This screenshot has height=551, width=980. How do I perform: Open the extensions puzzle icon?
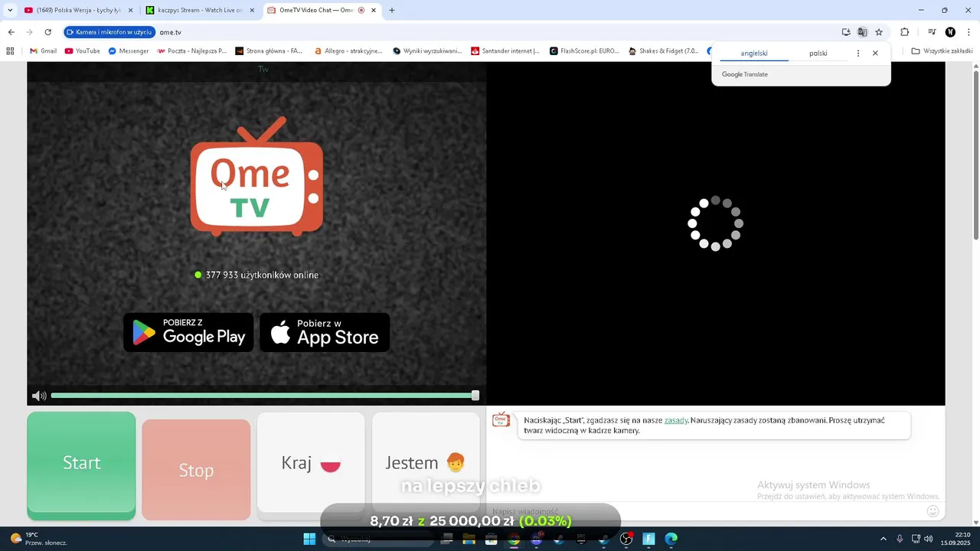(904, 32)
